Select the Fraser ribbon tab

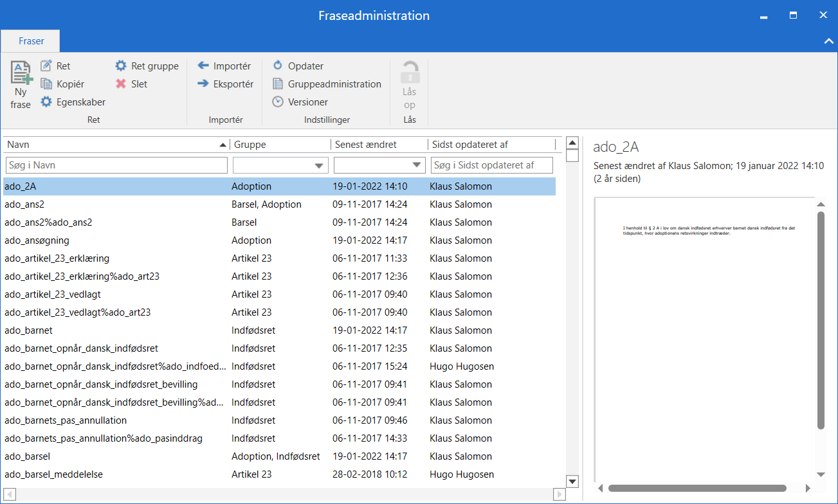pos(31,41)
